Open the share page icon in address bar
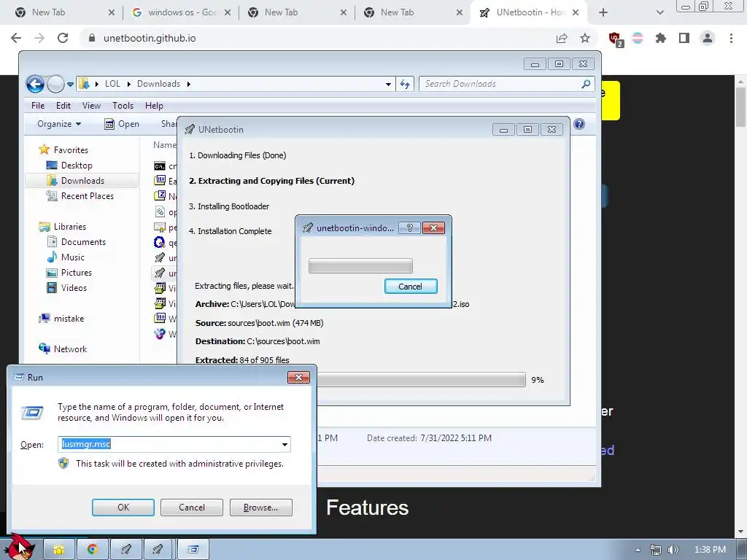The image size is (747, 560). click(x=562, y=38)
